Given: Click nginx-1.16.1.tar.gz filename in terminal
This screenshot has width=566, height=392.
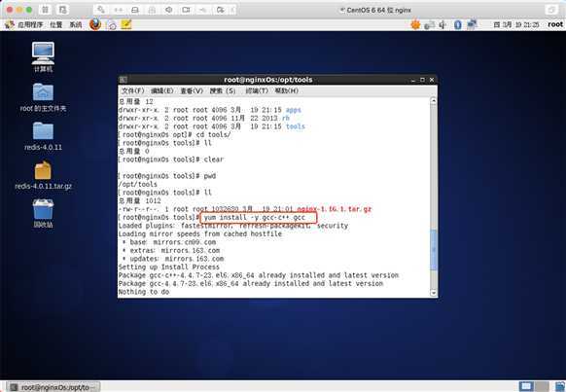Looking at the screenshot, I should [x=334, y=209].
